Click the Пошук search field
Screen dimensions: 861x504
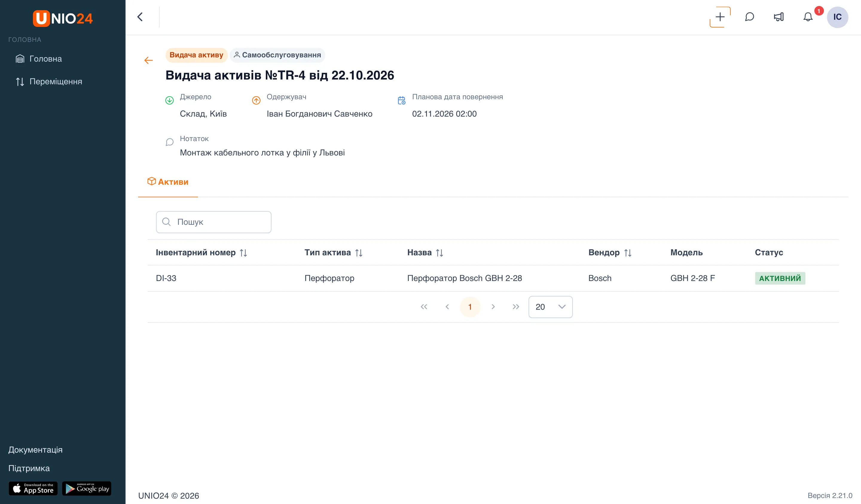pos(213,222)
